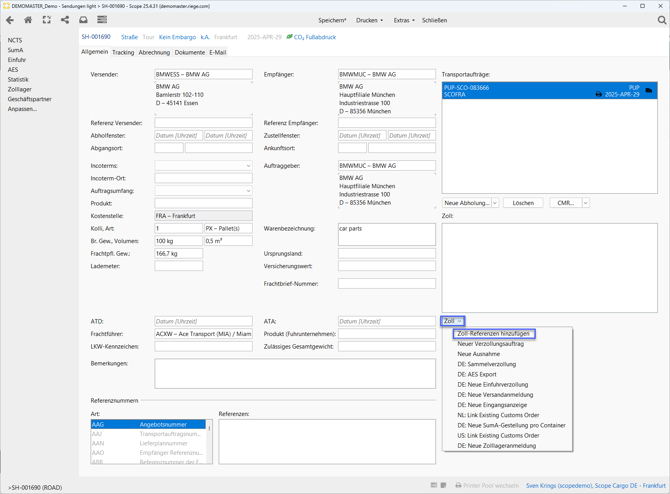Open the search magnifier icon

click(661, 20)
